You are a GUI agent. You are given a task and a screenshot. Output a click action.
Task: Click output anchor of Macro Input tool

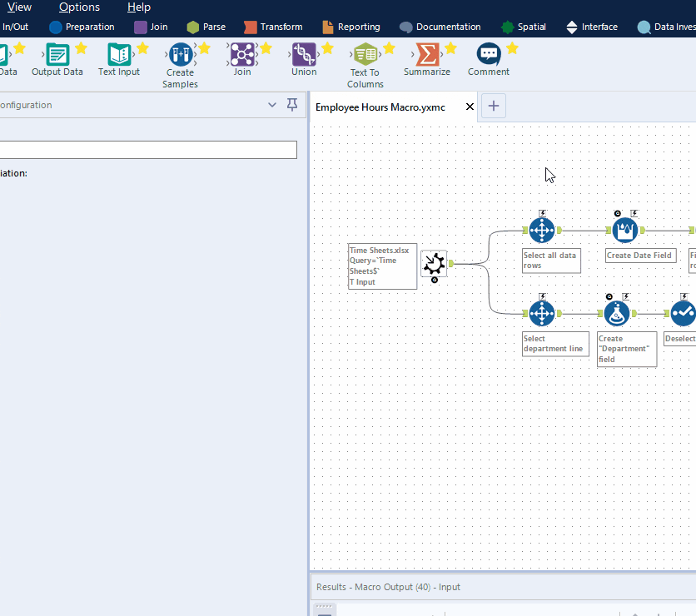(x=451, y=264)
